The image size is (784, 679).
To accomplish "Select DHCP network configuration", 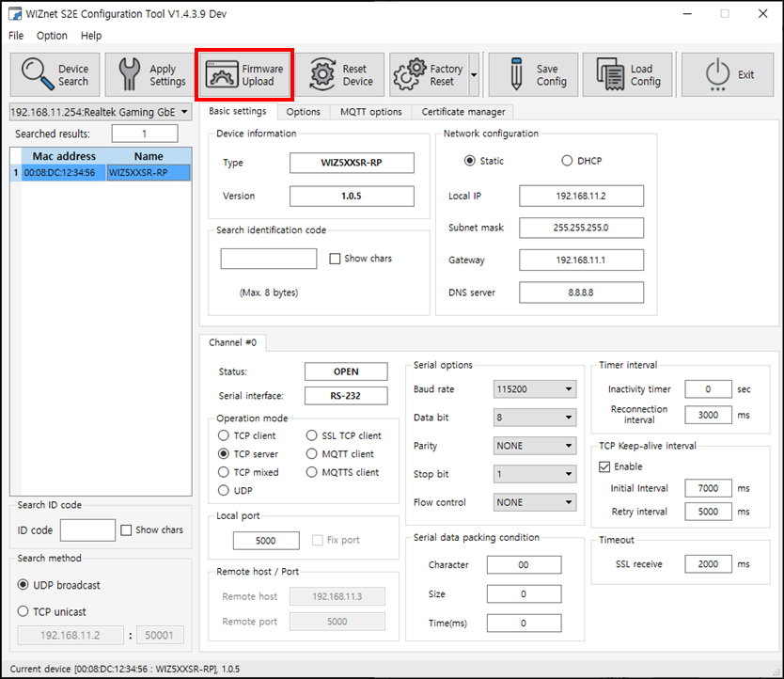I will 567,161.
